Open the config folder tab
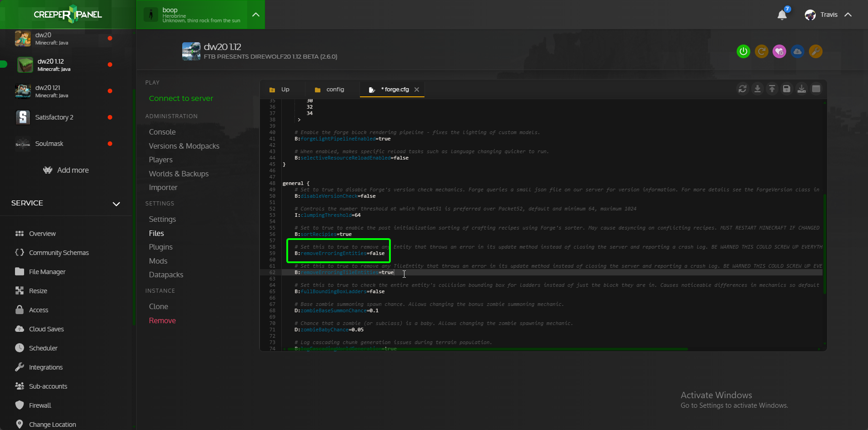 pos(329,90)
